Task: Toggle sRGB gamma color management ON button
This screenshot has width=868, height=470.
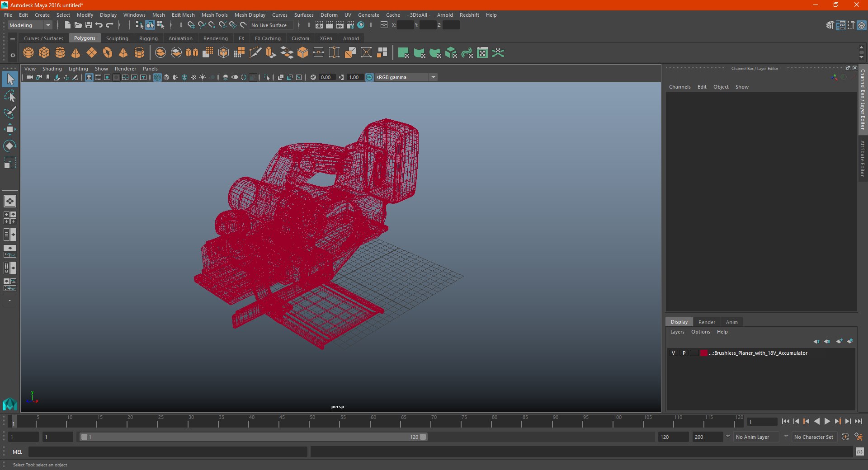Action: point(369,77)
